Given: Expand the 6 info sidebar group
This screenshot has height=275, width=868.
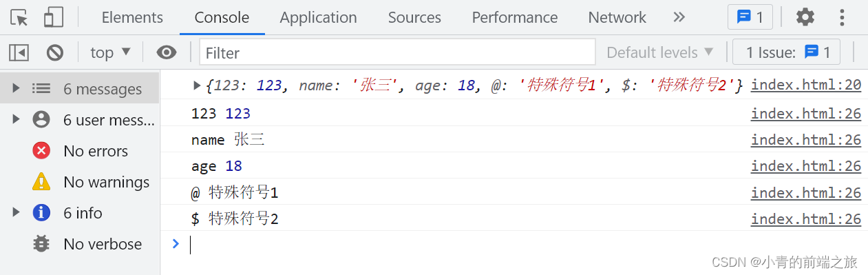Looking at the screenshot, I should coord(16,212).
